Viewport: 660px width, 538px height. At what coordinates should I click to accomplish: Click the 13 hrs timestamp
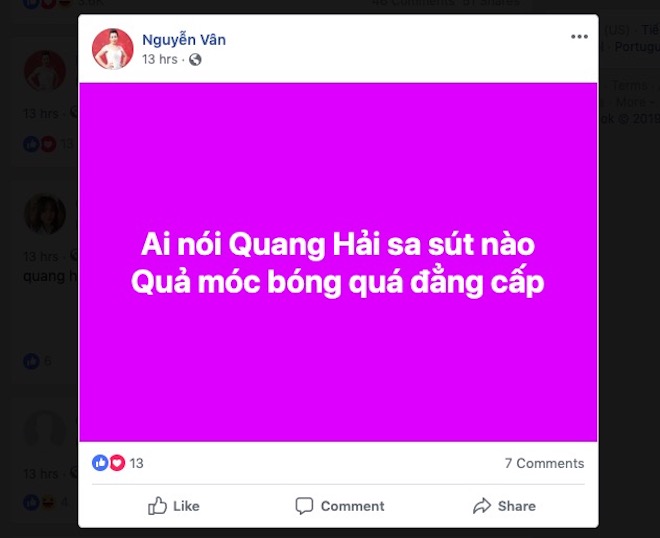point(160,59)
